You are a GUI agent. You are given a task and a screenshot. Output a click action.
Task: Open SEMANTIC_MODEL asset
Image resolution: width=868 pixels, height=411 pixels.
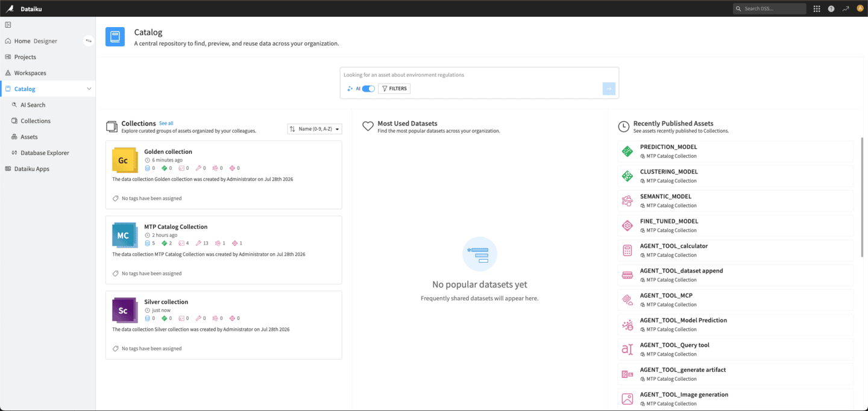[x=735, y=201]
